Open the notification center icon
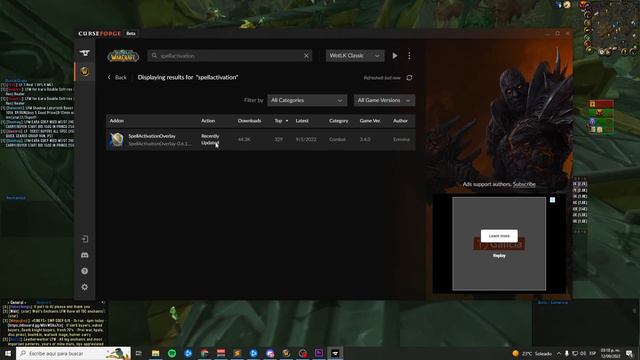The width and height of the screenshot is (640, 360). coord(629,353)
